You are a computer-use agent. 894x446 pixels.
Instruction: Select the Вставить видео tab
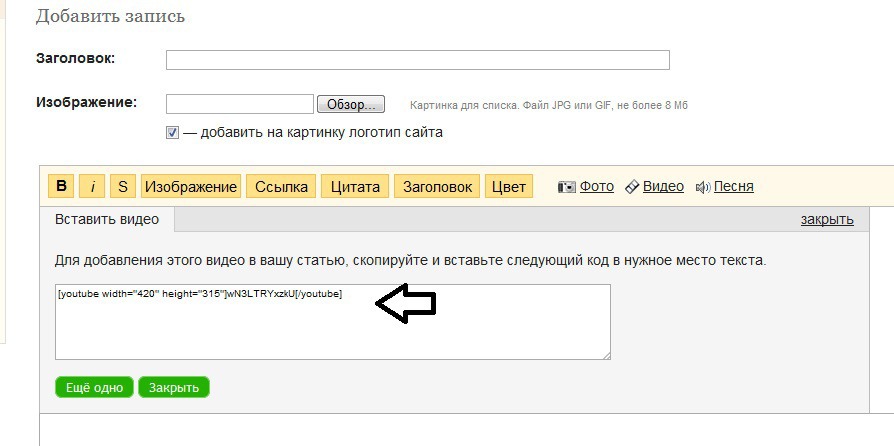click(x=107, y=220)
